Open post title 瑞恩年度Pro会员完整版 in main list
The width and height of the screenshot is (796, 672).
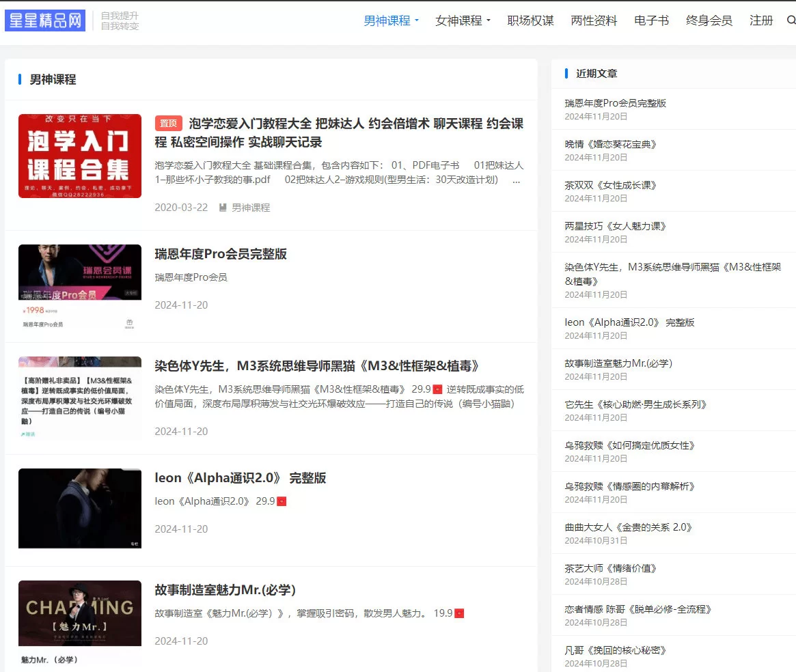(221, 254)
